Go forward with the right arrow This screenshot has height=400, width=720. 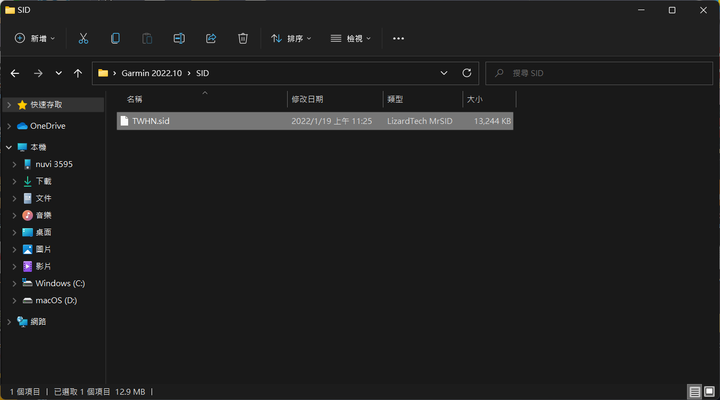point(38,73)
